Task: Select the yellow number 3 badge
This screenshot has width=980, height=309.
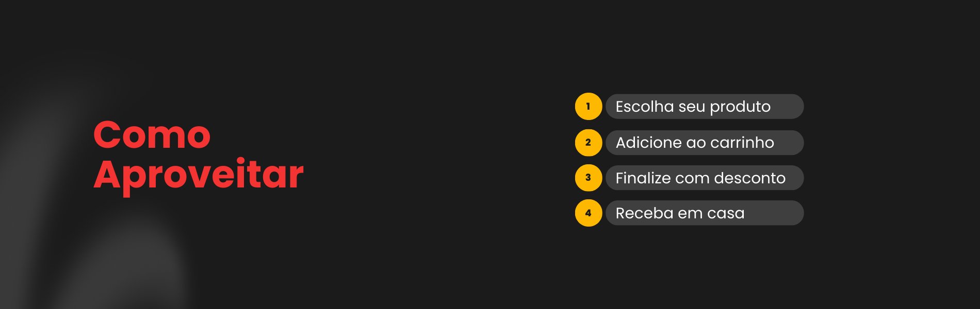Action: [x=588, y=178]
